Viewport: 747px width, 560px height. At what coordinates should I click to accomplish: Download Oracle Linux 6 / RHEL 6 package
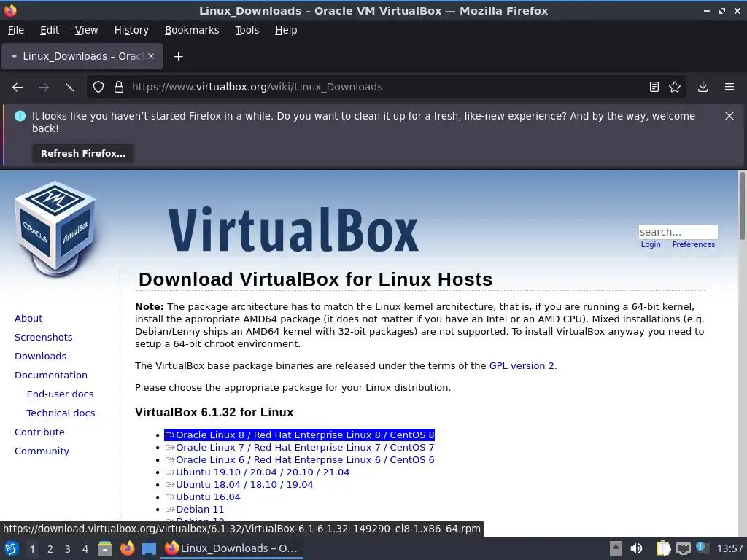299,460
